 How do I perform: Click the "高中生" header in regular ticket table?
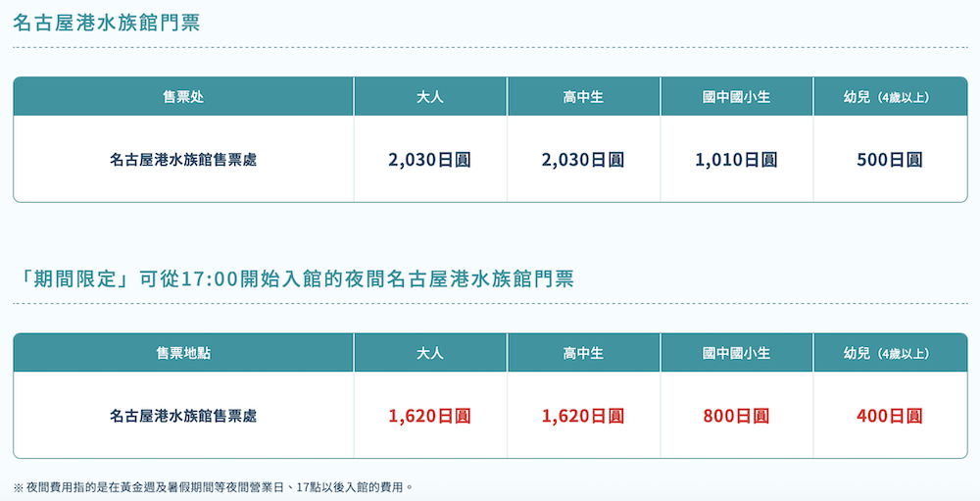coord(583,97)
